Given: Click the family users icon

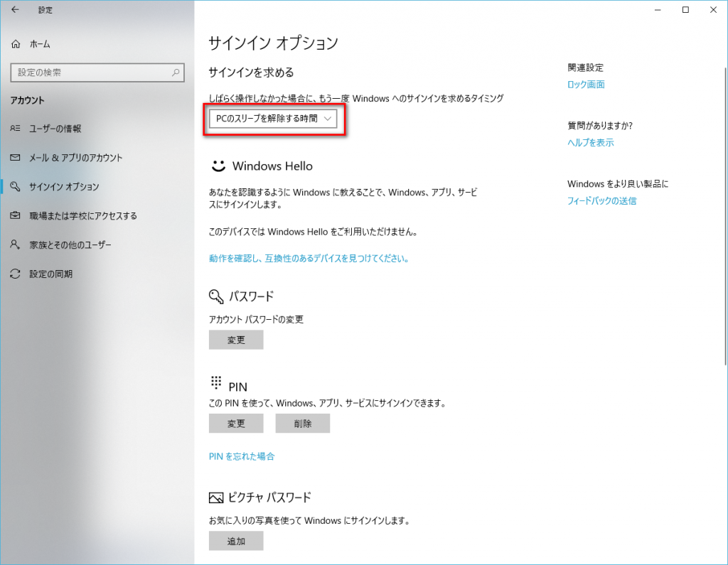Looking at the screenshot, I should 16,244.
